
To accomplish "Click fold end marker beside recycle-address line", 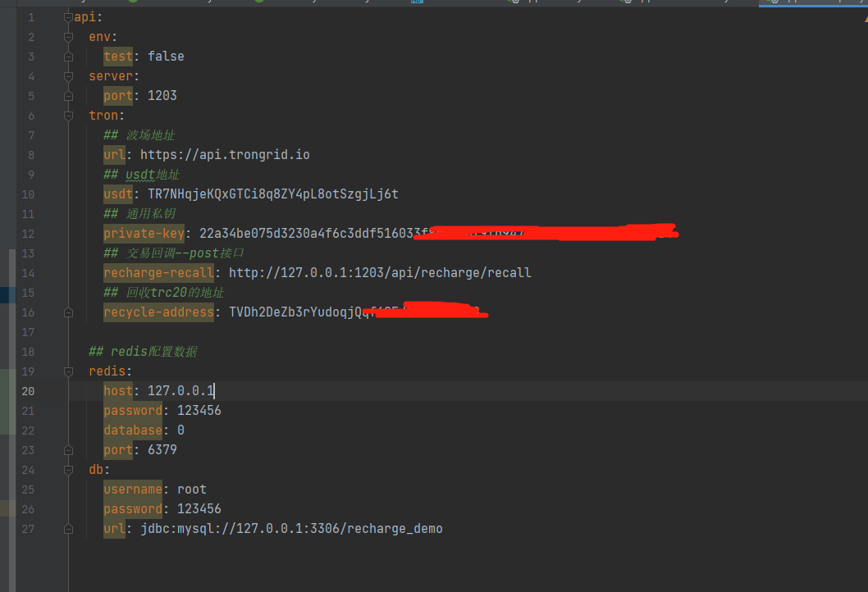I will pos(69,312).
